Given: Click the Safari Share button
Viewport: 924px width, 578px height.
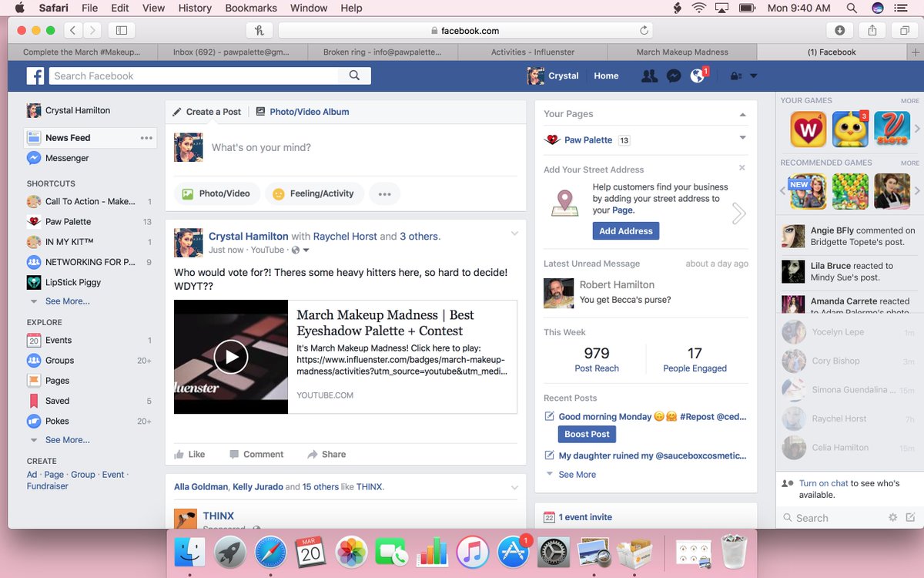Looking at the screenshot, I should [x=872, y=31].
